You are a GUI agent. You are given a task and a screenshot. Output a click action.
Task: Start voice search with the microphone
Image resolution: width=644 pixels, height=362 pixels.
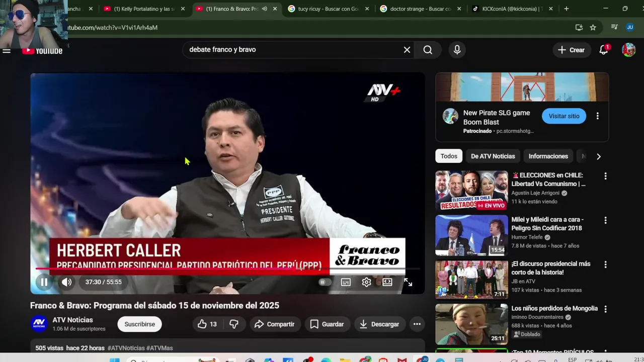(457, 50)
